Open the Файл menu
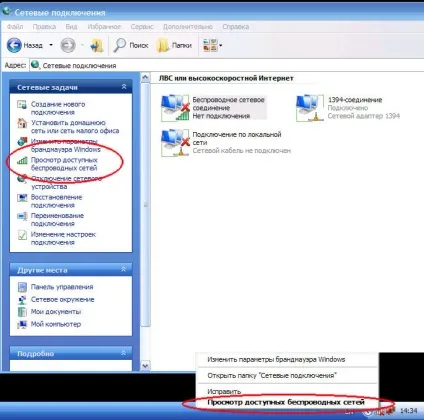The height and width of the screenshot is (420, 424). (x=15, y=27)
